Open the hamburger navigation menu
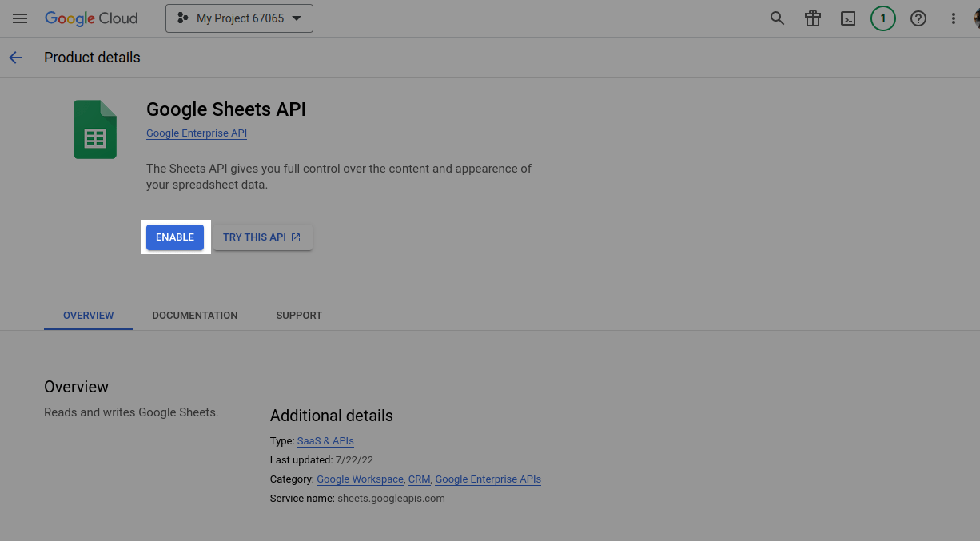The width and height of the screenshot is (980, 541). point(20,18)
